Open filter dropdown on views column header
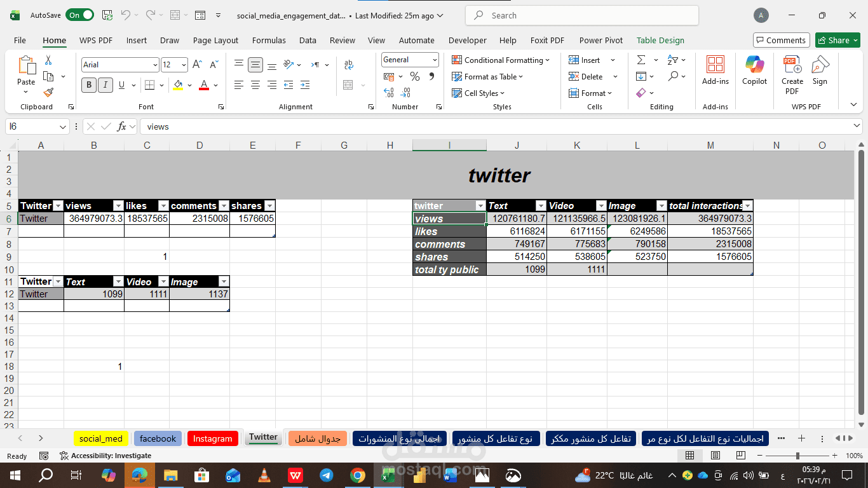Viewport: 868px width, 488px height. pos(118,206)
